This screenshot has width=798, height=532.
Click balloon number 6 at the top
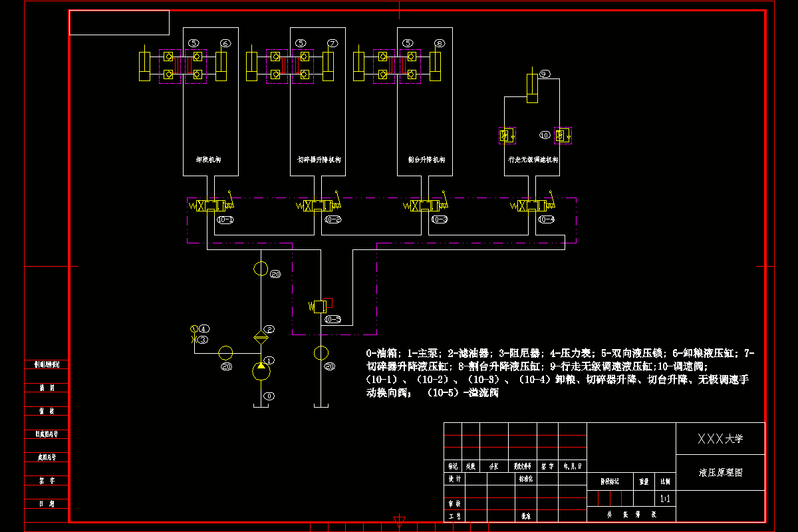tap(225, 43)
